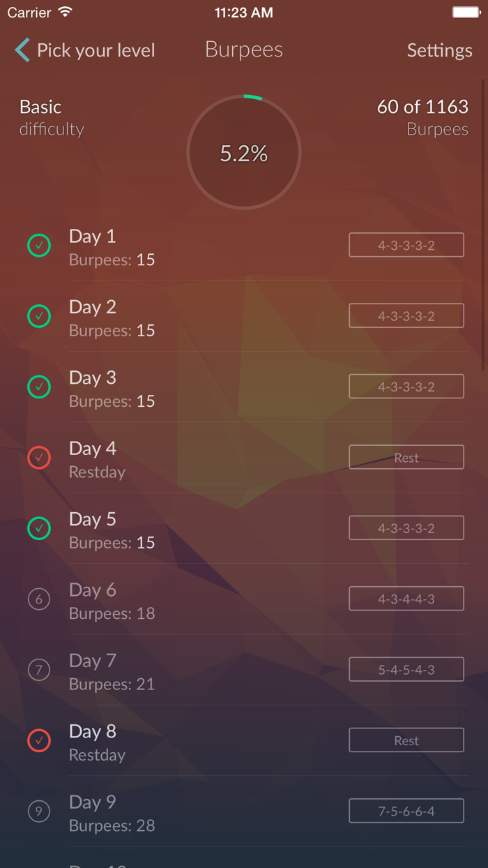This screenshot has height=868, width=488.
Task: Open the 4-3-3-3-2 set plan for Day 1
Action: (x=406, y=245)
